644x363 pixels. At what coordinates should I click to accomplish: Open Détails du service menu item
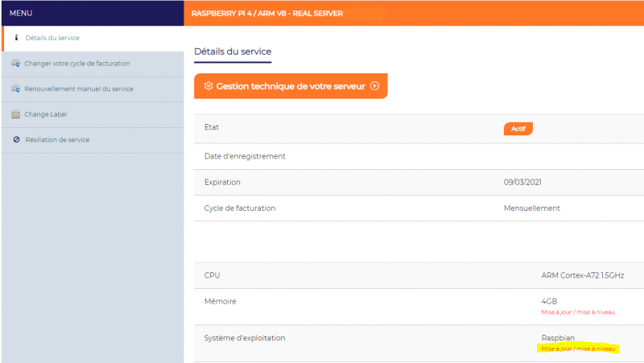(x=93, y=38)
